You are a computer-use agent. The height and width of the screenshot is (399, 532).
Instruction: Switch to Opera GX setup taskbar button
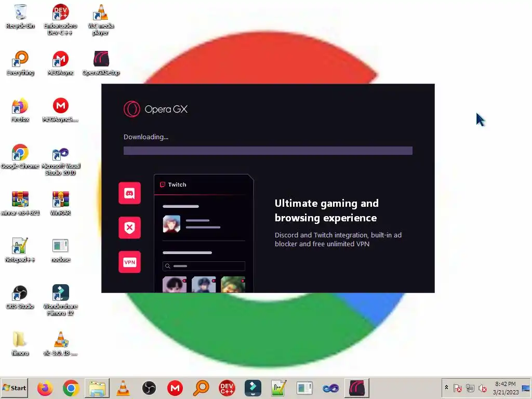click(357, 388)
